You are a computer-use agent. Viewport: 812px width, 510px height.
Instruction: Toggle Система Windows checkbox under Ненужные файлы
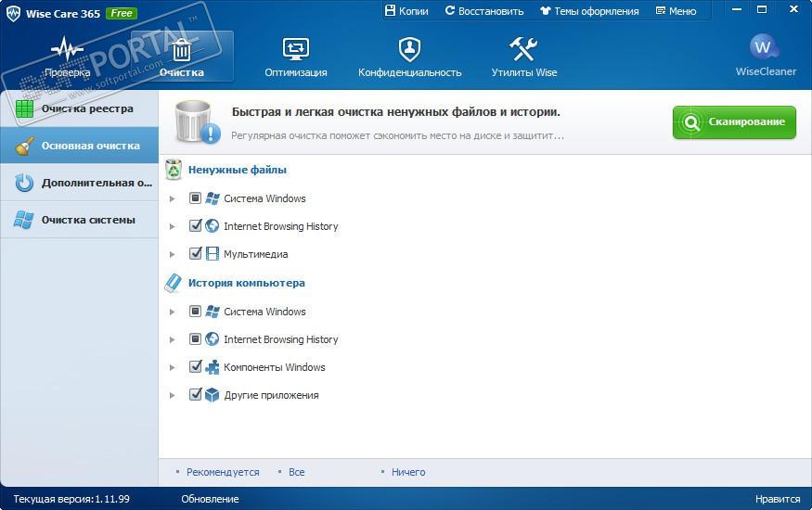[x=195, y=198]
